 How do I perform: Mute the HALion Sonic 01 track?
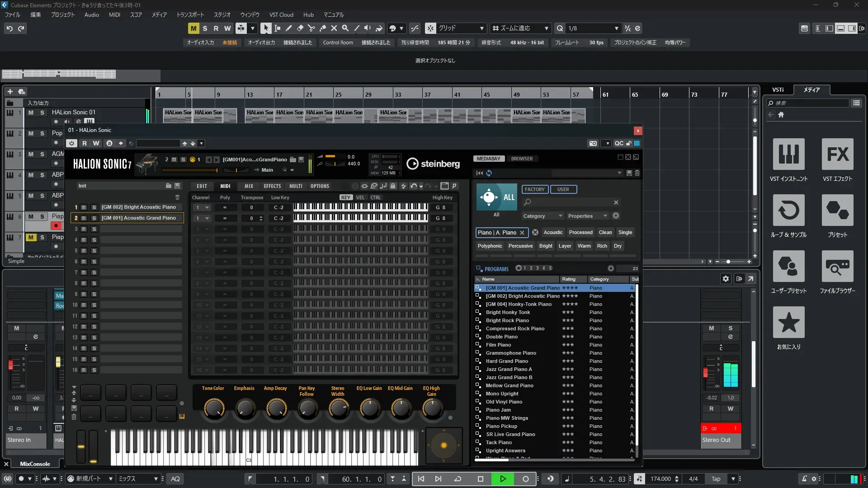pos(31,113)
